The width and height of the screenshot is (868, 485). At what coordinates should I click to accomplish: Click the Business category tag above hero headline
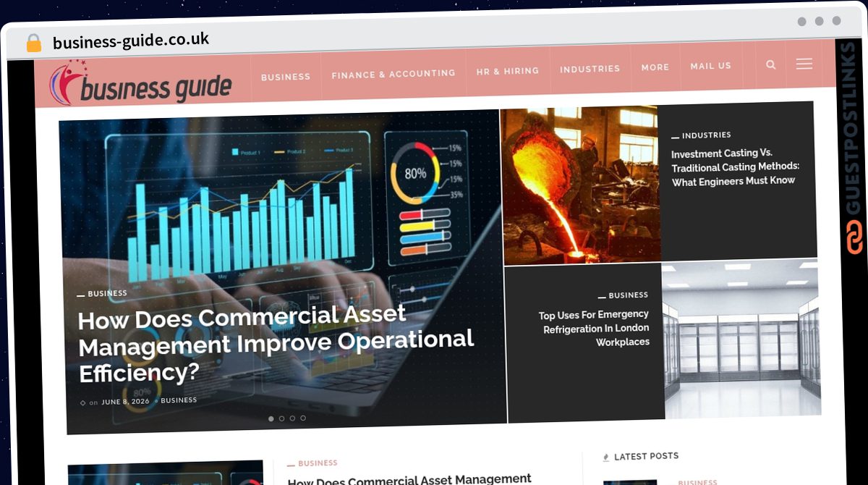point(107,293)
